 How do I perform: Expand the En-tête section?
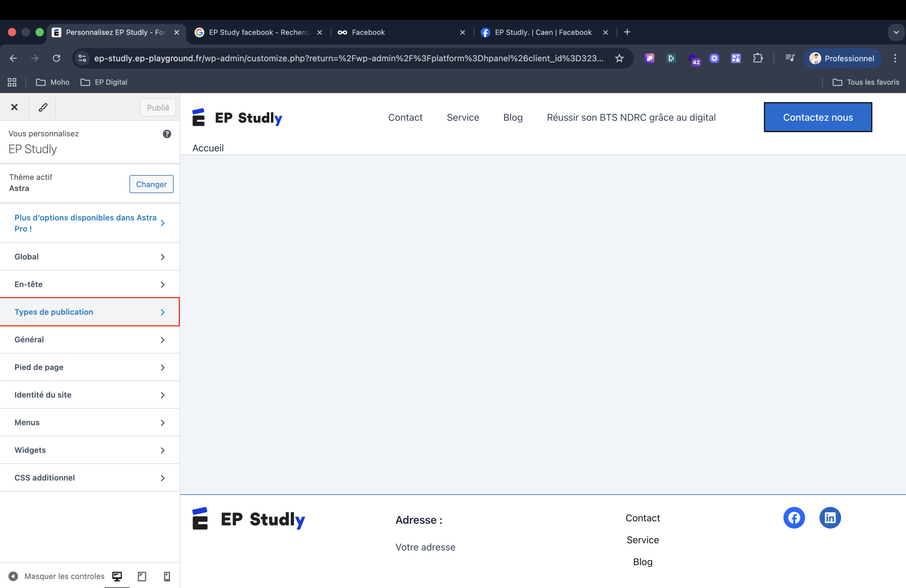click(90, 284)
